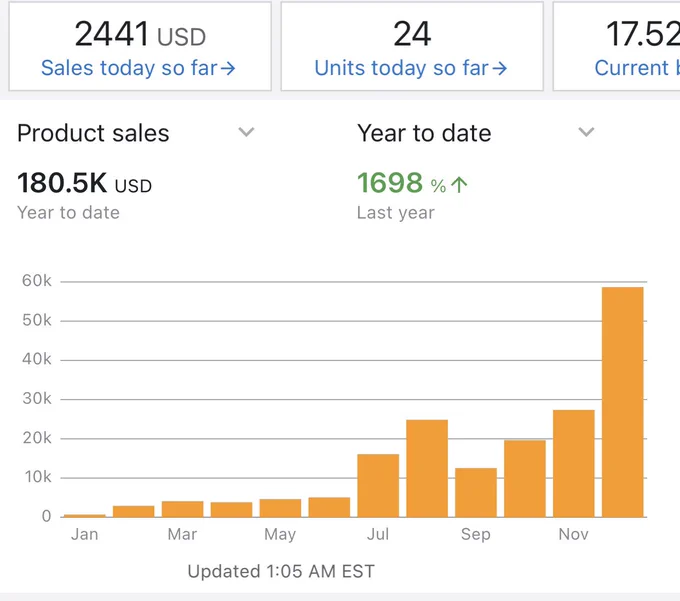Click arrow icon beside Sales today so far
Viewport: 680px width, 601px height.
[x=228, y=69]
